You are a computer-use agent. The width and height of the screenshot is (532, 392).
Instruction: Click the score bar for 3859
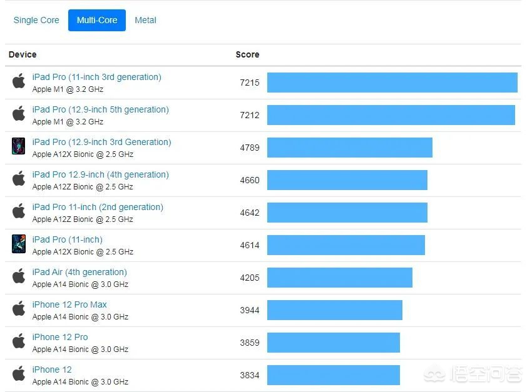(334, 343)
